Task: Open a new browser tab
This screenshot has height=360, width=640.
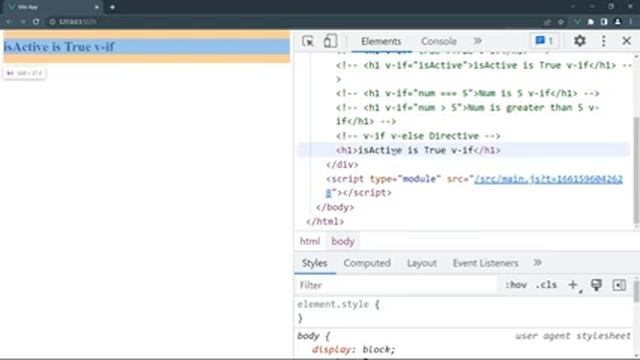Action: tap(112, 7)
